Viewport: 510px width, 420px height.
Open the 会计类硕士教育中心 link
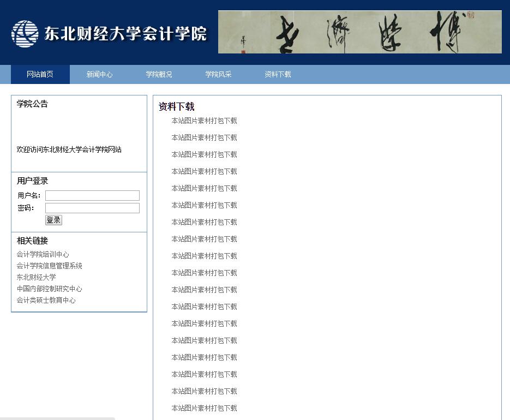point(46,301)
